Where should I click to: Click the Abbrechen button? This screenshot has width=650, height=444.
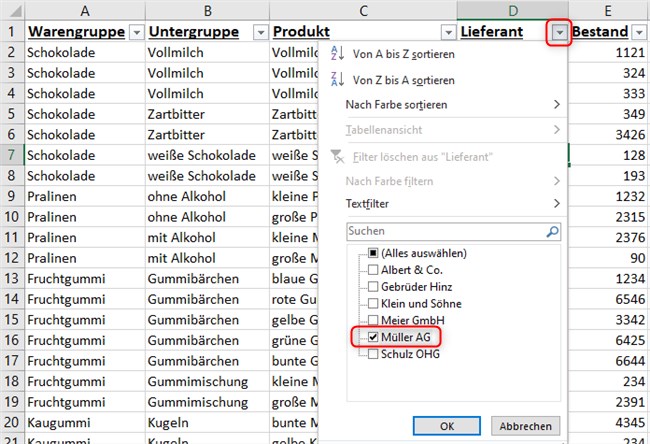tap(525, 426)
